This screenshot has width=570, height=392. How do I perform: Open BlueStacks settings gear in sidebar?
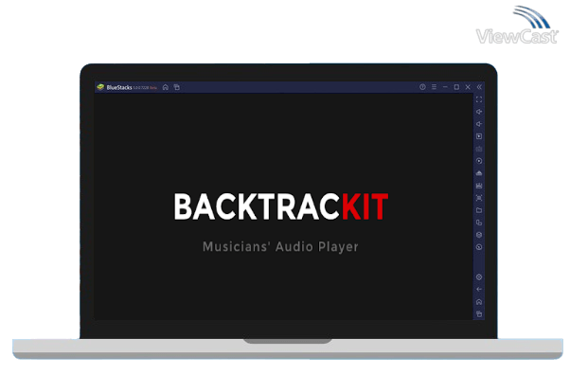pyautogui.click(x=479, y=277)
